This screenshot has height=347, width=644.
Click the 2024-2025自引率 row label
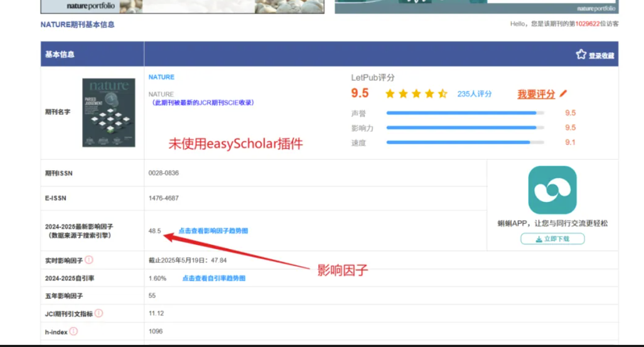pyautogui.click(x=70, y=279)
